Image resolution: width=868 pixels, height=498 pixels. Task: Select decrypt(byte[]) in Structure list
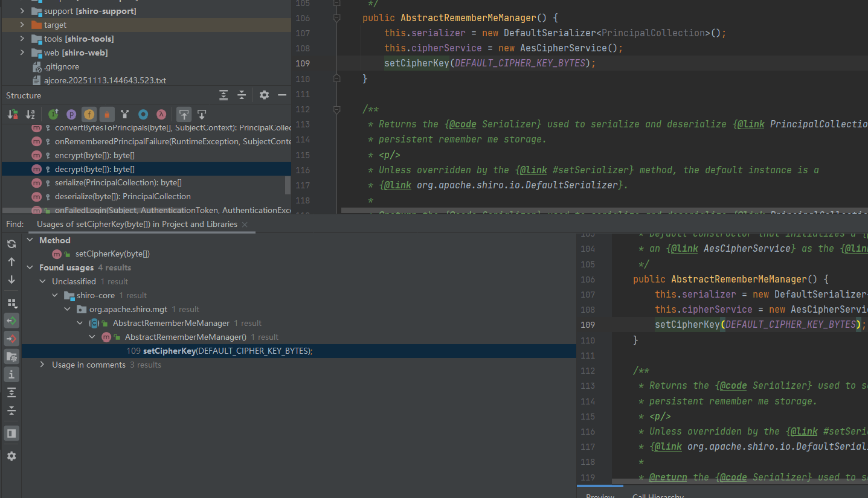click(146, 169)
